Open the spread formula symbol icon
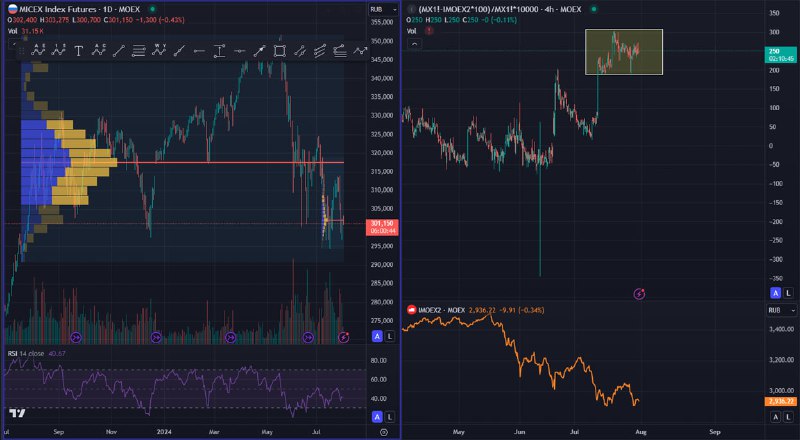 pos(411,9)
